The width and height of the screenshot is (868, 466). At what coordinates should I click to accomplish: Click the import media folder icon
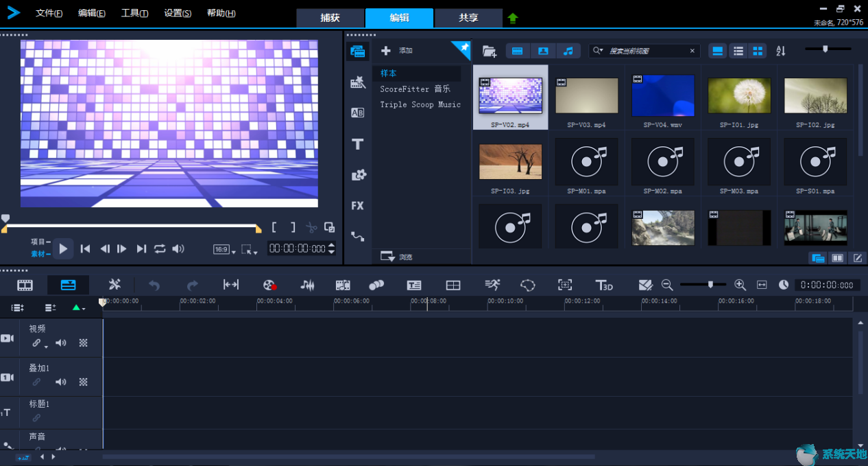point(489,51)
